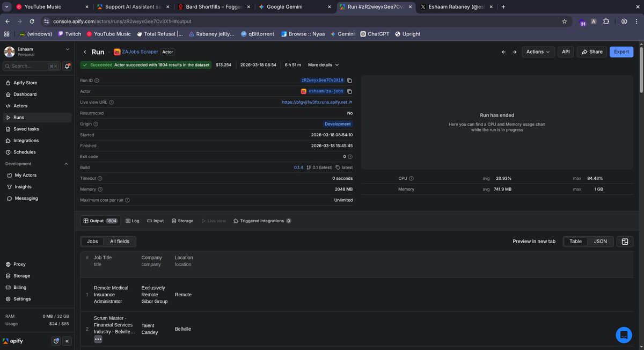Copy the eshaam/za-jobs actor name
This screenshot has width=644, height=350.
349,91
